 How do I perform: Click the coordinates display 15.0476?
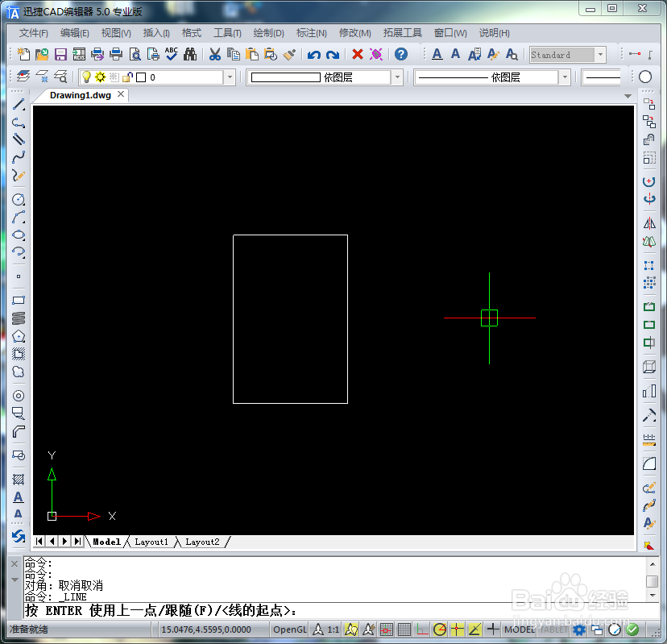(x=206, y=629)
